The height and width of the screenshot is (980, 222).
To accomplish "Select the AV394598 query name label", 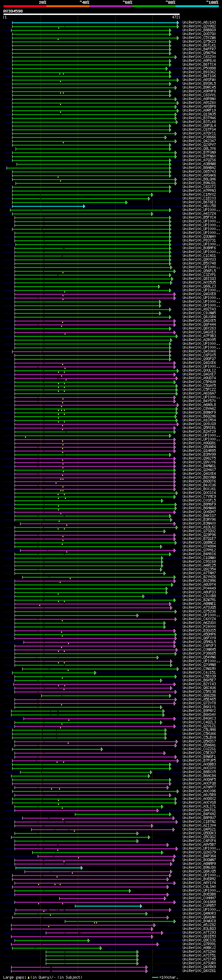I will coord(13,11).
